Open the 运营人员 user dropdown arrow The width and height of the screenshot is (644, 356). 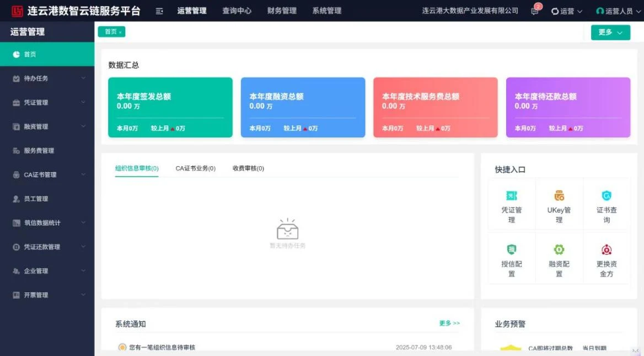pos(638,12)
